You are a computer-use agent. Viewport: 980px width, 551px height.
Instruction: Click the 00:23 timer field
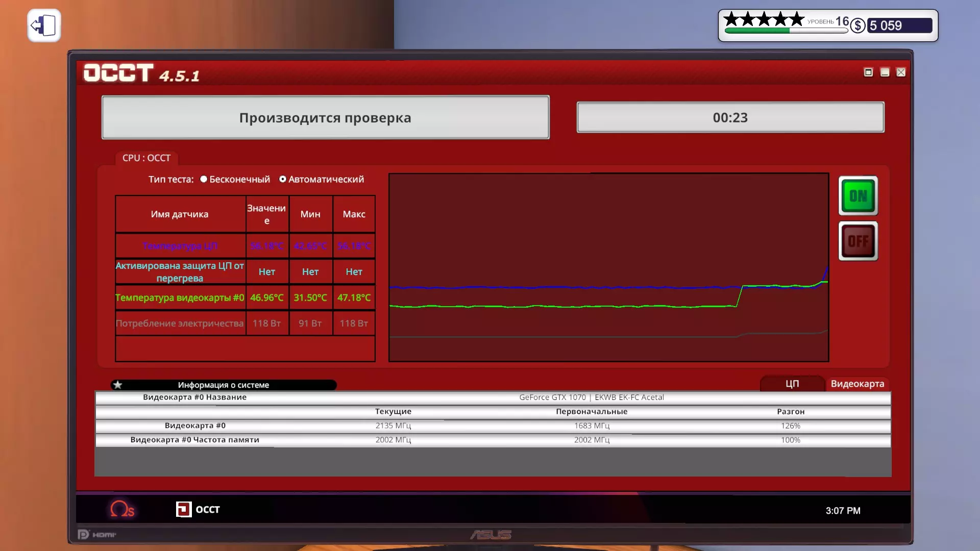point(730,117)
